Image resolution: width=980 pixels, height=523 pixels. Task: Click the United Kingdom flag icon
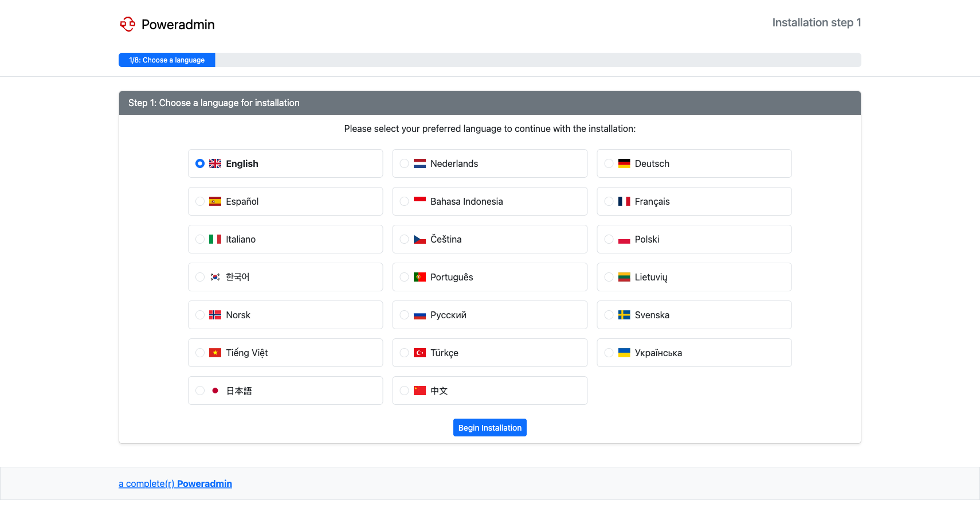[x=215, y=163]
